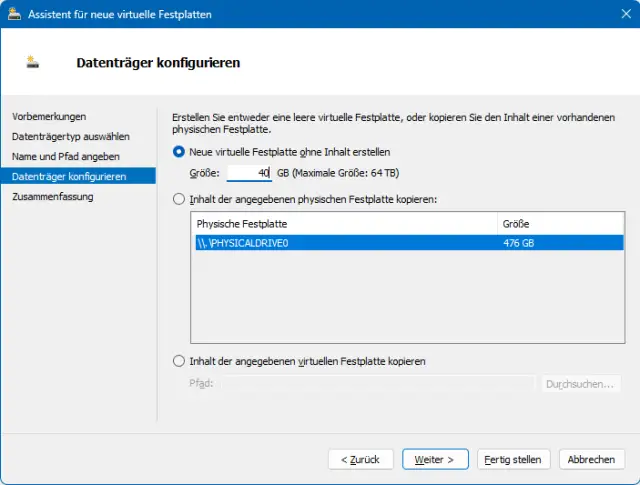Choose the copy physical disk contents option

180,200
